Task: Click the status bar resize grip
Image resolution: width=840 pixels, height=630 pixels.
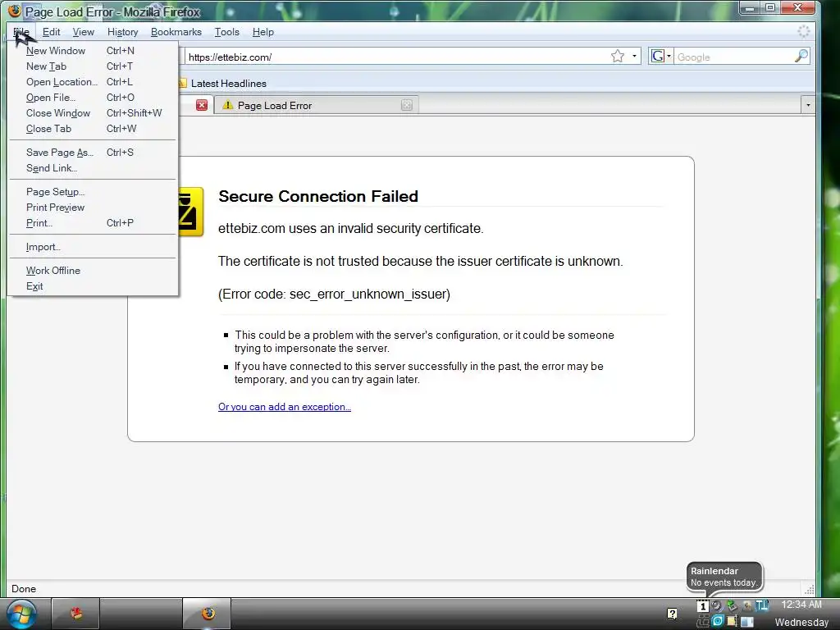Action: click(x=809, y=589)
